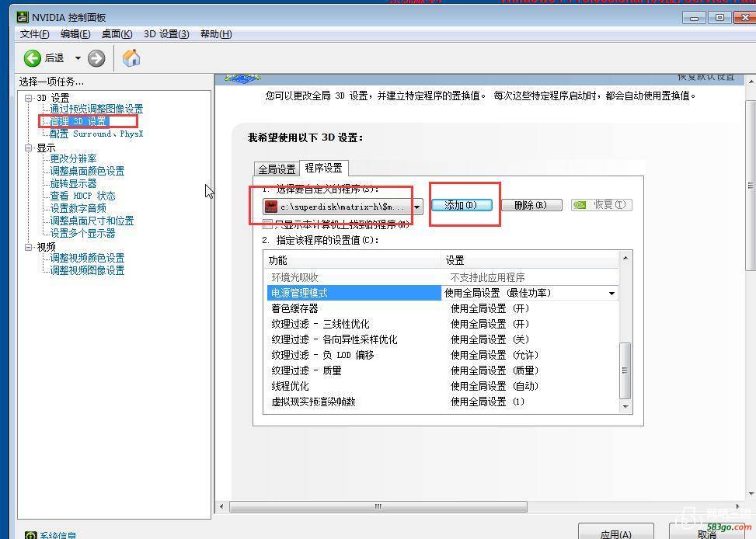Select 设置多个显示器 task
756x539 pixels.
[x=83, y=233]
